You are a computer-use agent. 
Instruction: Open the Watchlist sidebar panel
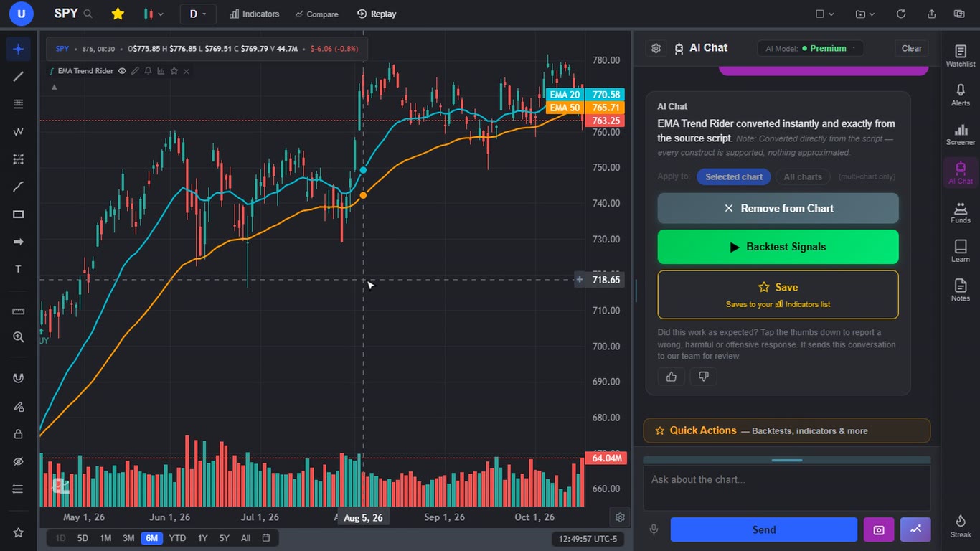click(x=961, y=56)
